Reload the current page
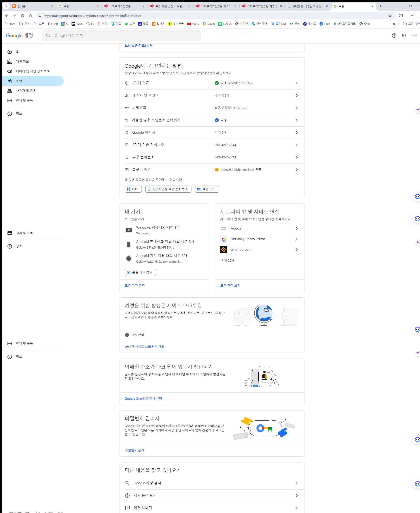The width and height of the screenshot is (420, 513). pos(23,16)
